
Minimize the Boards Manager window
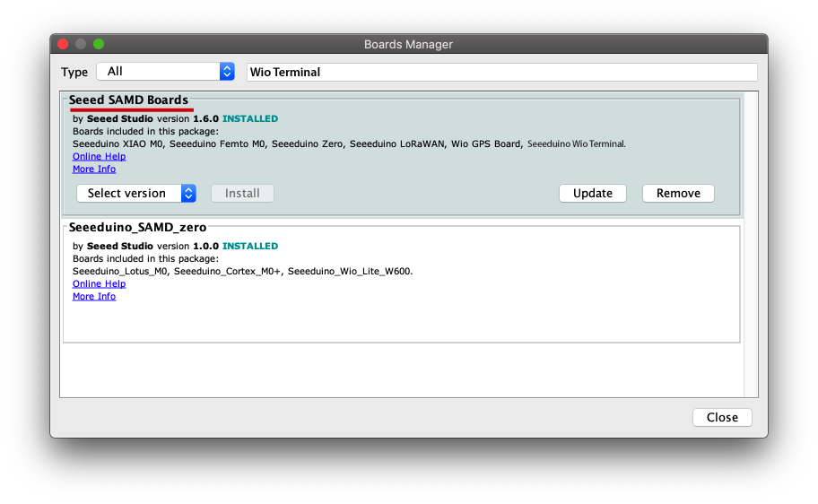coord(81,44)
